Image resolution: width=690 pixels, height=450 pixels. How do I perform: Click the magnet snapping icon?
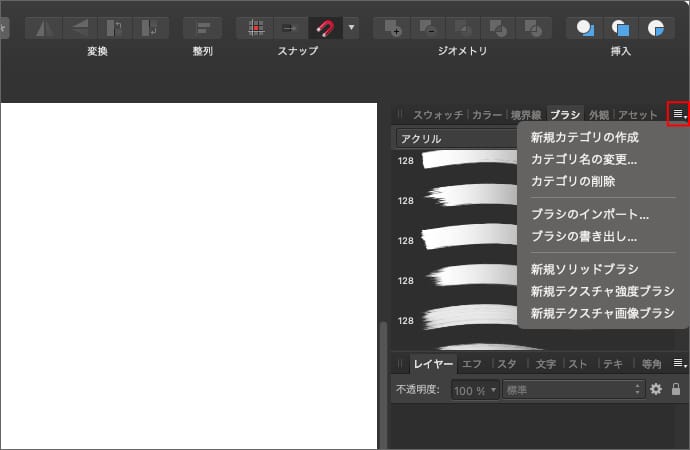click(323, 28)
